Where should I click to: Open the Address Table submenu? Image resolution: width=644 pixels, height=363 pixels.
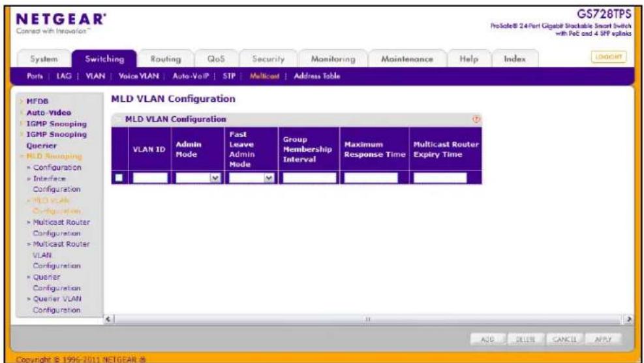point(316,76)
